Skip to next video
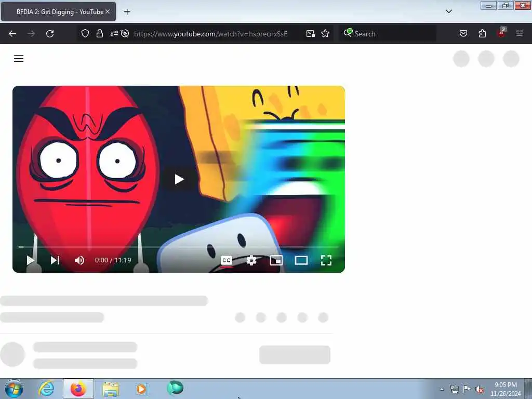The image size is (532, 399). point(55,260)
